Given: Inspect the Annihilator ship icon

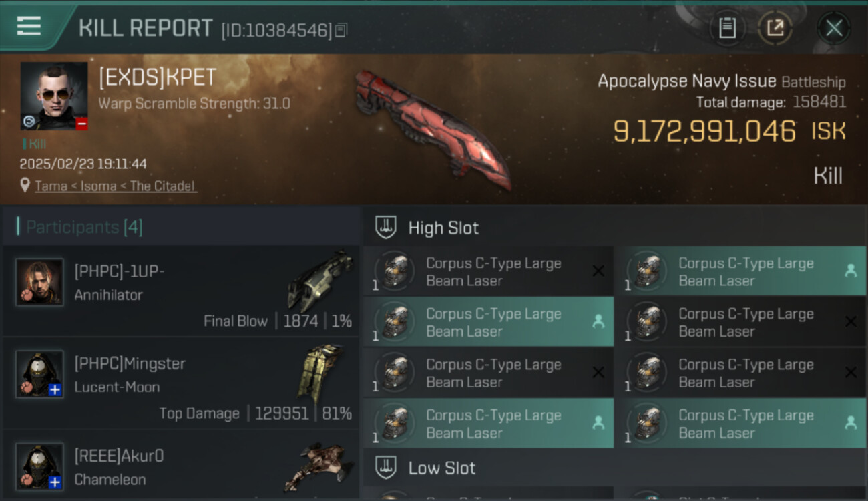Looking at the screenshot, I should point(319,281).
